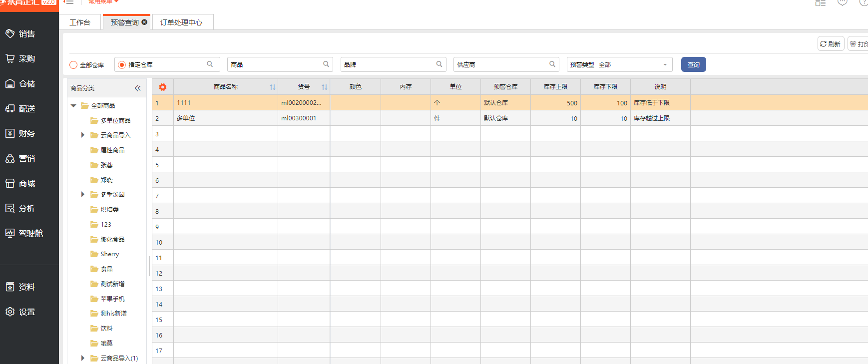Viewport: 868px width, 364px height.
Task: Collapse the 全部商品 tree node
Action: point(73,105)
